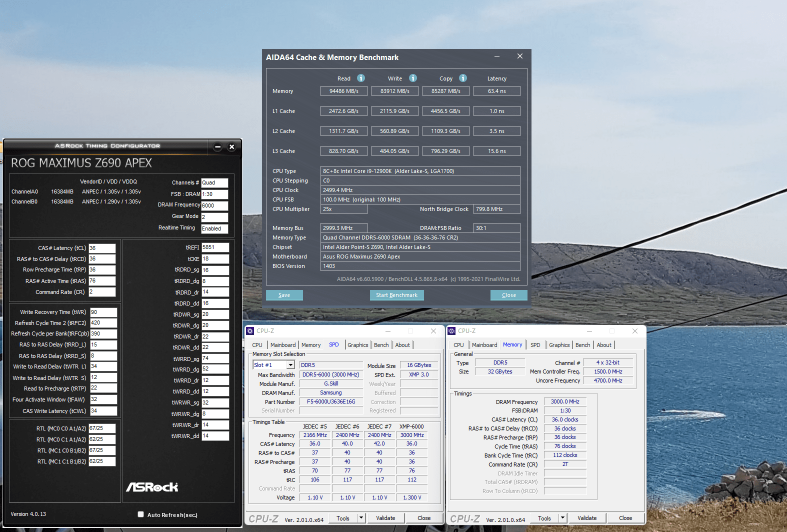
Task: Click the tWRWR_dd value field
Action: (x=215, y=436)
